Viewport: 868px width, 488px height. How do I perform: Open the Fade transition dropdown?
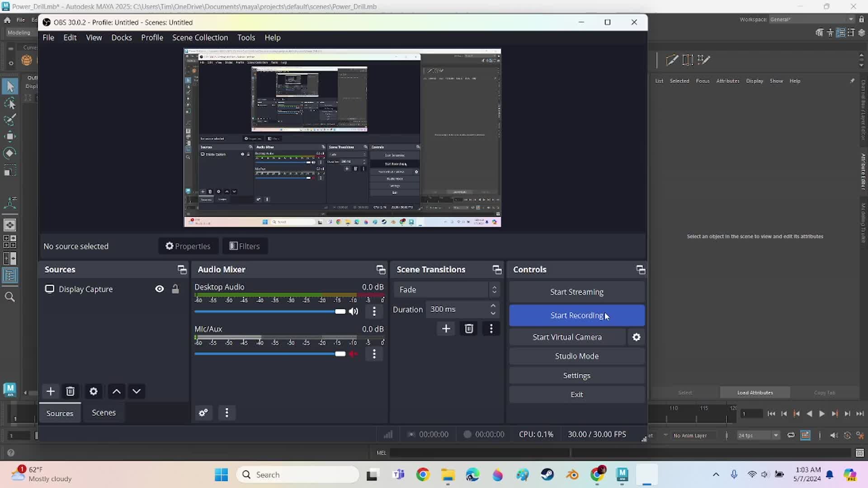click(x=446, y=290)
